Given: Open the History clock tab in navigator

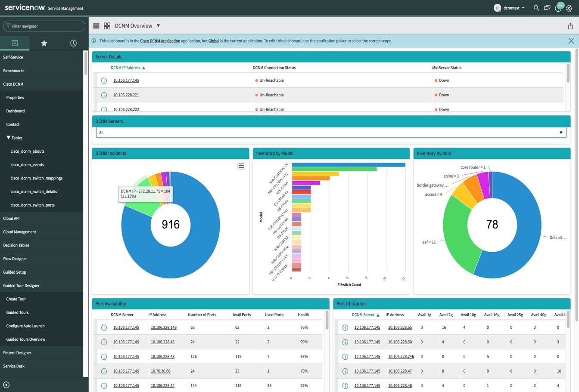Looking at the screenshot, I should coord(73,43).
